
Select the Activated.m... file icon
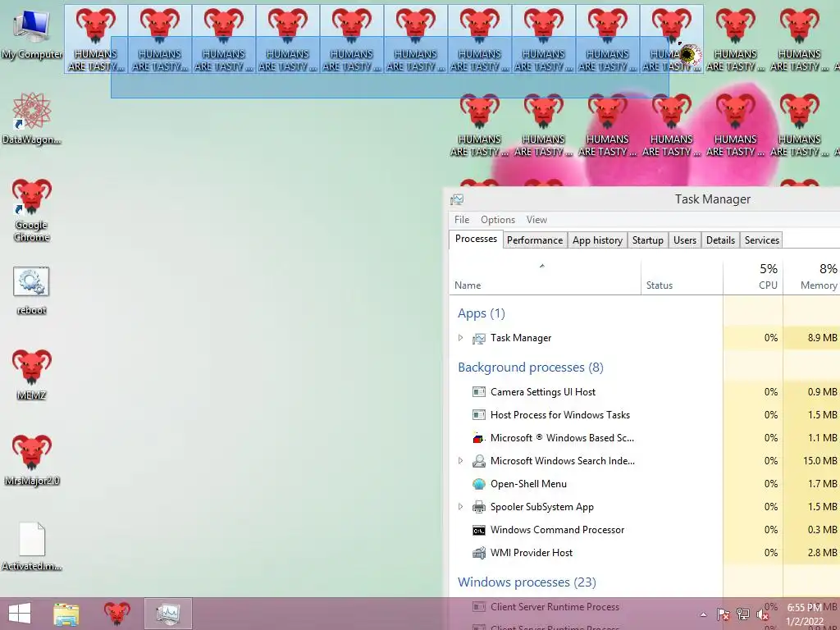point(32,546)
